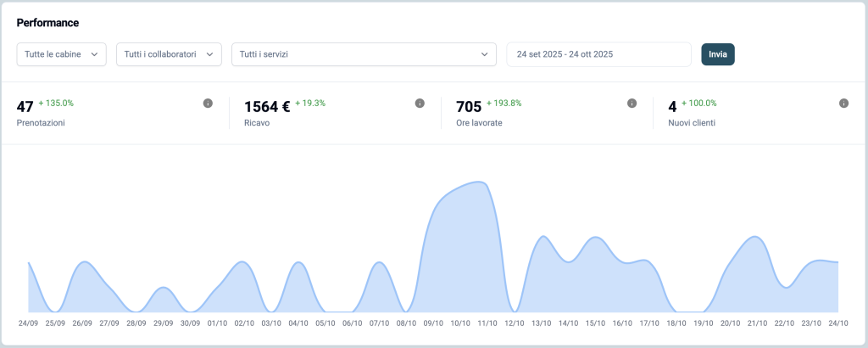Click info icon next to Prenotazioni

[x=208, y=104]
